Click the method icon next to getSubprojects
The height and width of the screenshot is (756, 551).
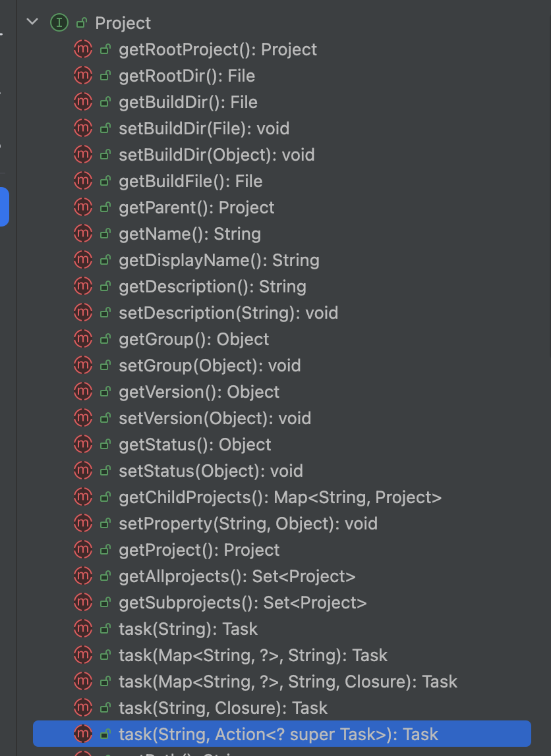(x=82, y=602)
